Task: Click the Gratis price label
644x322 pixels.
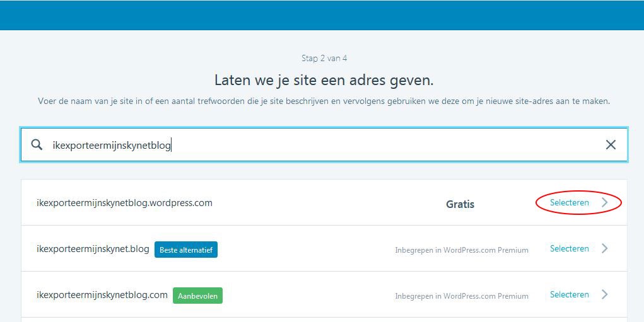Action: pyautogui.click(x=460, y=204)
